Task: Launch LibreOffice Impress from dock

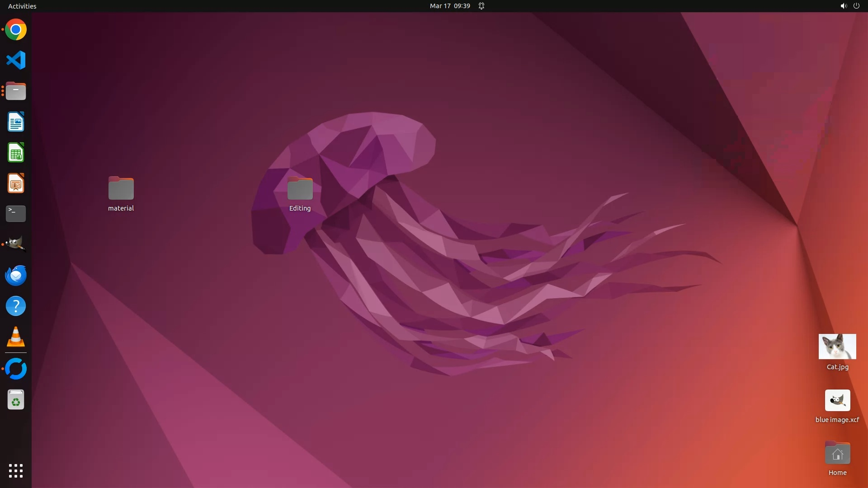Action: [x=16, y=183]
